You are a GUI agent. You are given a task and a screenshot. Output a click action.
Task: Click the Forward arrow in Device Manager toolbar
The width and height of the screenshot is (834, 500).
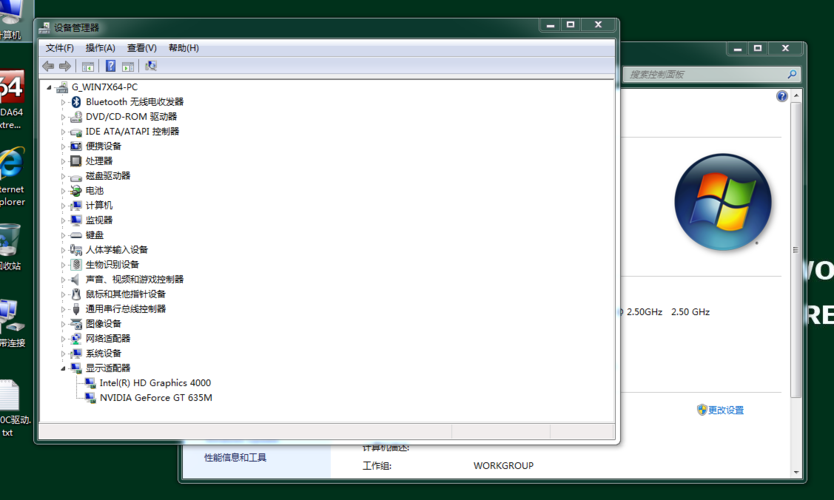tap(65, 66)
